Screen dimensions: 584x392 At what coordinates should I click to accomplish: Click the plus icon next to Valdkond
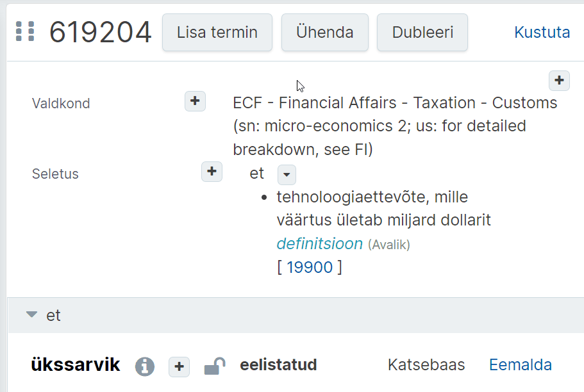[195, 101]
